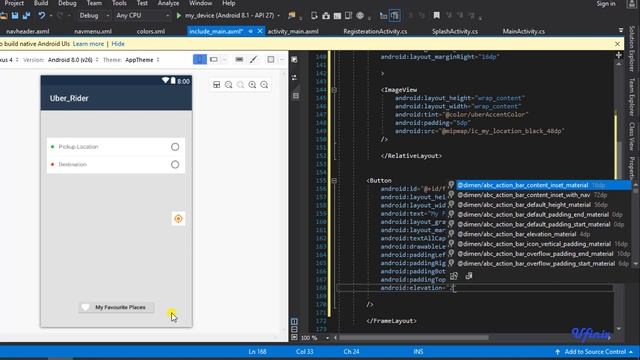Open the Debug menu
This screenshot has width=640, height=360.
(x=67, y=3)
